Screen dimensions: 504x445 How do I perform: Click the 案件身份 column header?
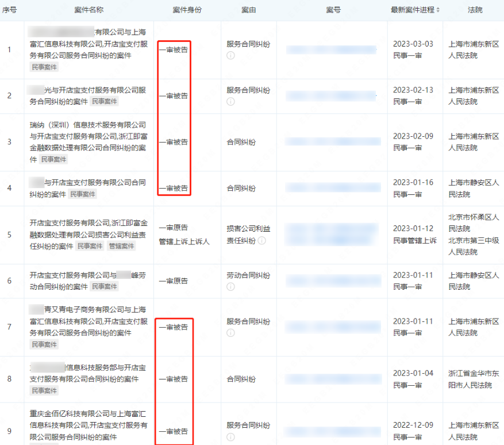187,10
